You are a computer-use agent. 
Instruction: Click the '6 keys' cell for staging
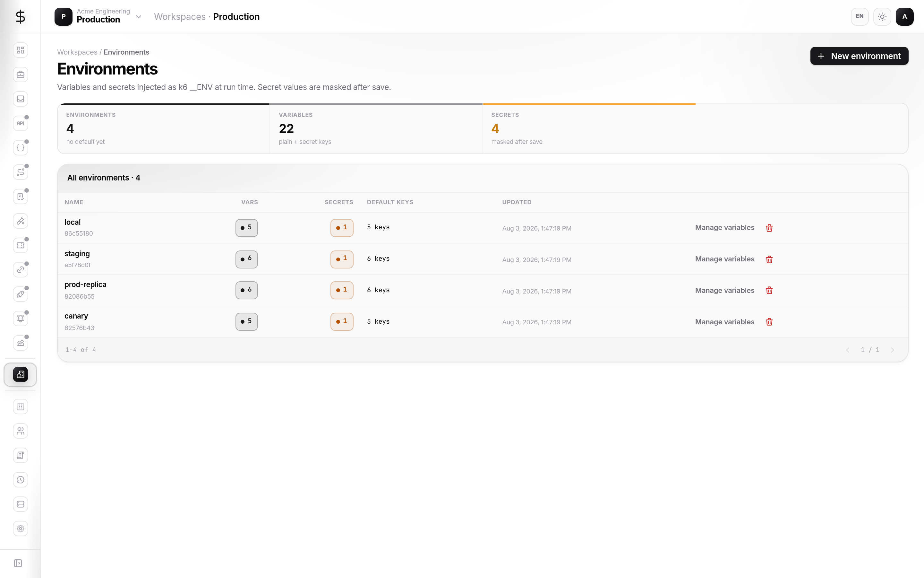(x=378, y=259)
